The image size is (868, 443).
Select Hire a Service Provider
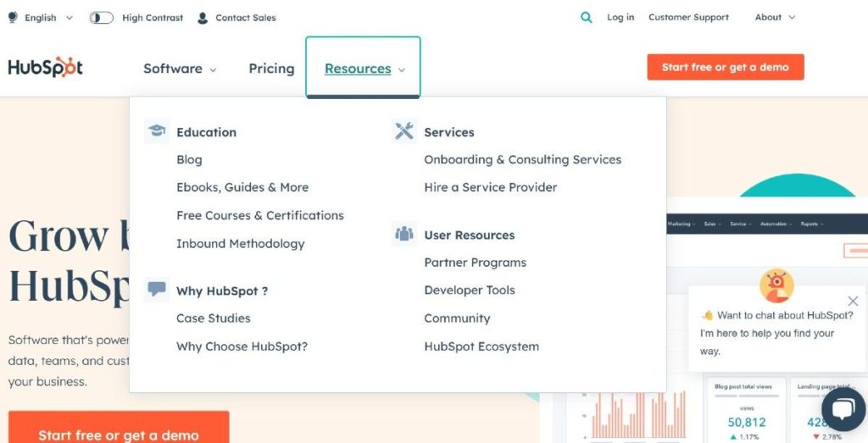click(x=491, y=187)
